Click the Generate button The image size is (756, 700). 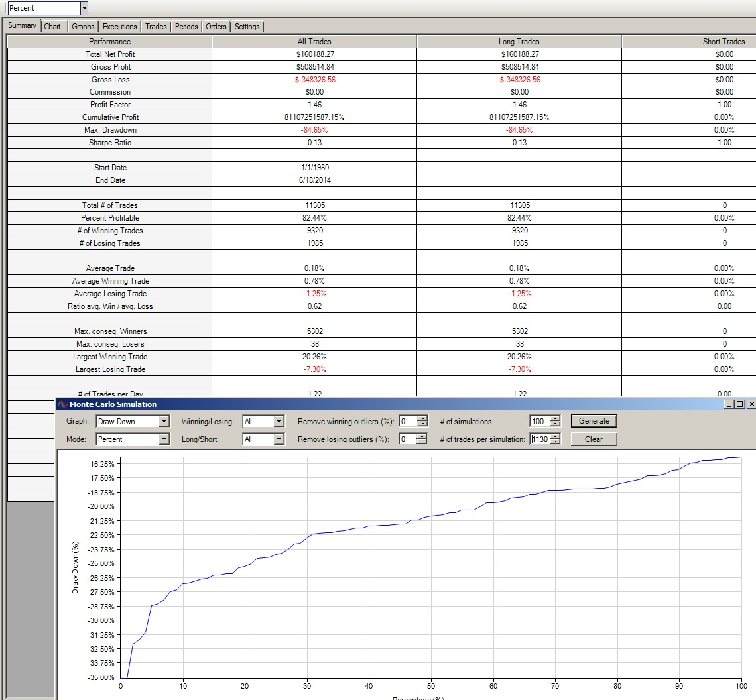click(594, 421)
